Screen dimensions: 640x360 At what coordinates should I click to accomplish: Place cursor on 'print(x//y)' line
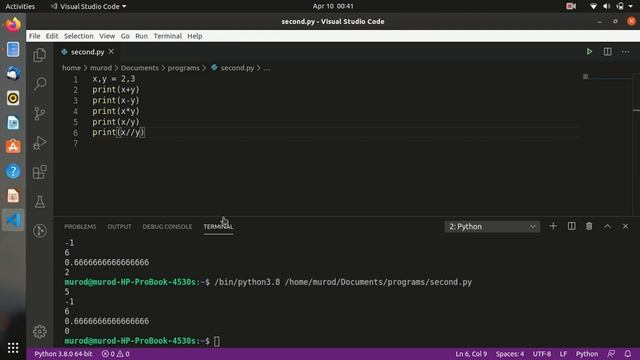[x=118, y=132]
